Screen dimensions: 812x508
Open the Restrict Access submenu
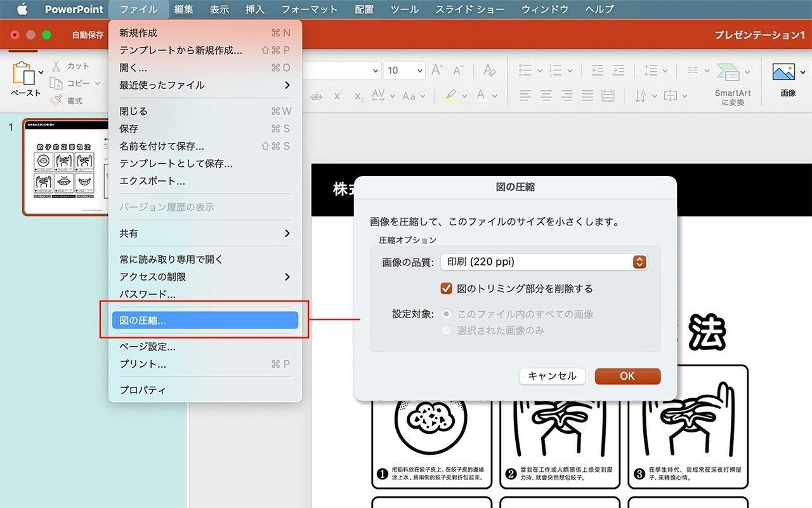point(205,277)
